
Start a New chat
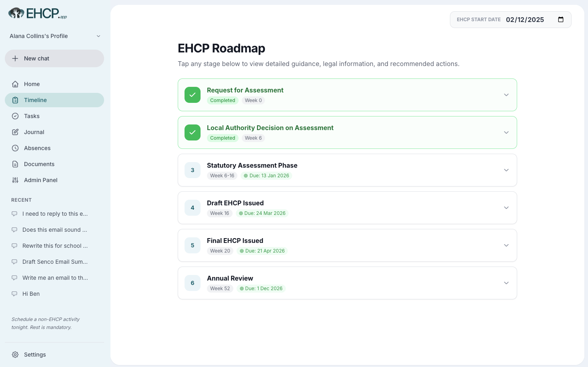click(54, 58)
